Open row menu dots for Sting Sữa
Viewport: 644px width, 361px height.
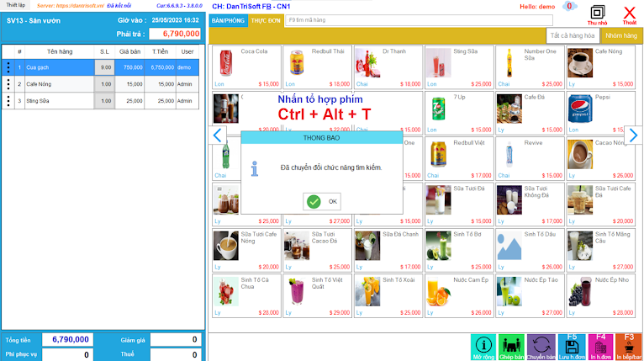click(8, 101)
